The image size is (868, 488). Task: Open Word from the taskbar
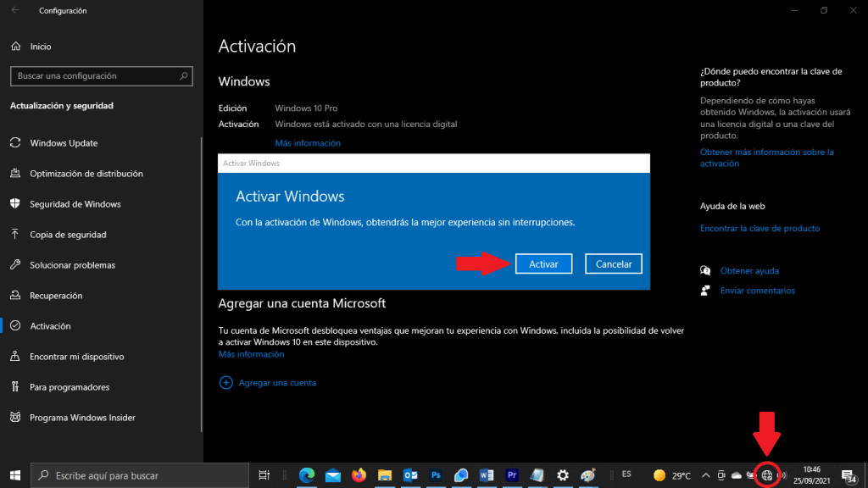point(487,475)
